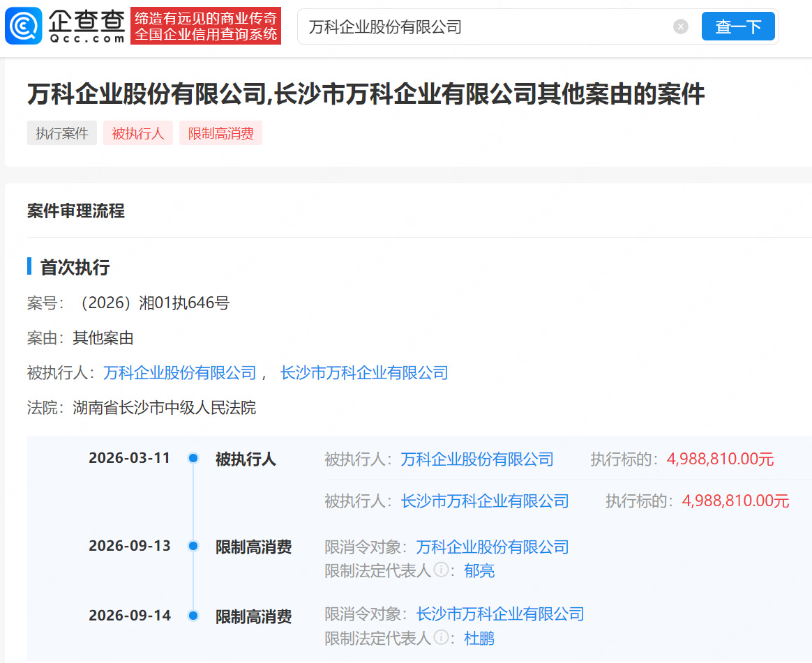Click the 2026-03-11 timeline dot
The image size is (812, 663).
(x=193, y=458)
